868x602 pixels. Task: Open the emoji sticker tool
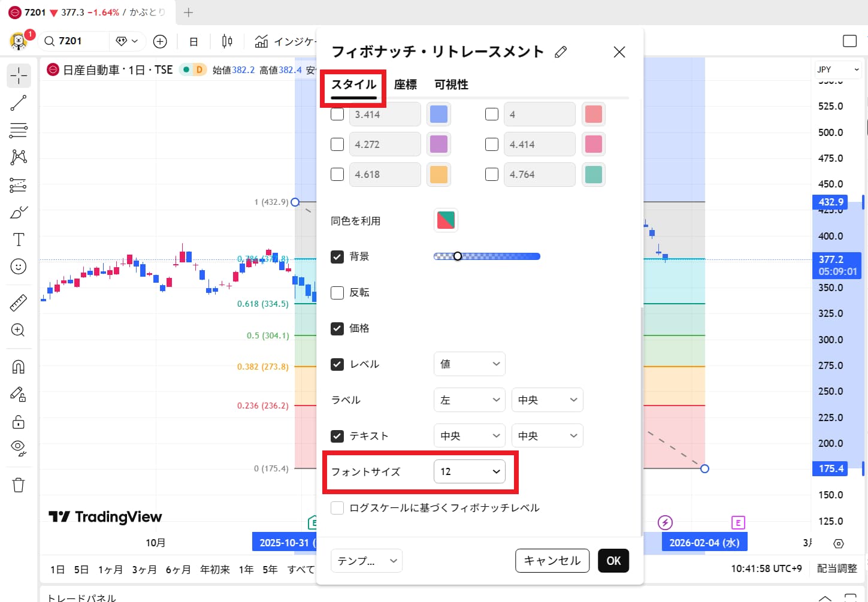(x=19, y=267)
